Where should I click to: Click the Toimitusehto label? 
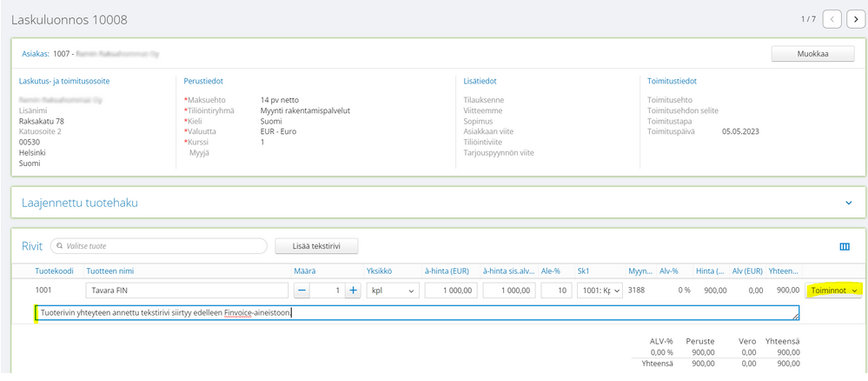pos(670,100)
